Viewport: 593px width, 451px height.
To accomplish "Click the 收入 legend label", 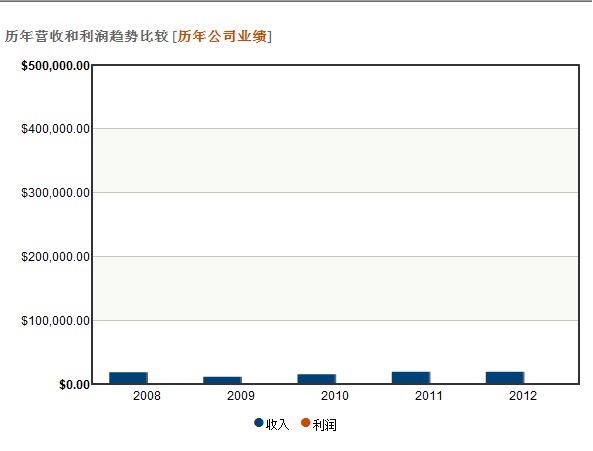I will pos(278,425).
